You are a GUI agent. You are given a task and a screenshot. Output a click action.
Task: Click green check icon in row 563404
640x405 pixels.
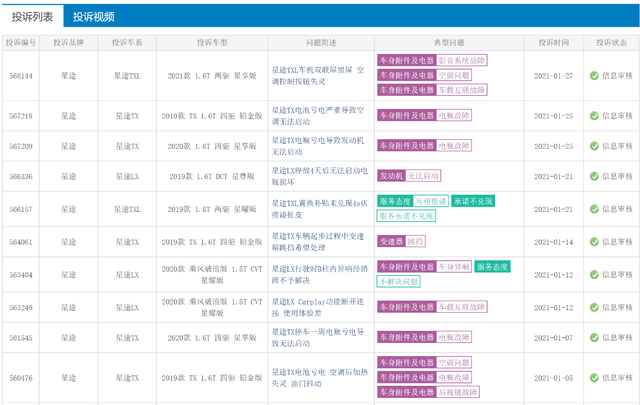pos(594,275)
